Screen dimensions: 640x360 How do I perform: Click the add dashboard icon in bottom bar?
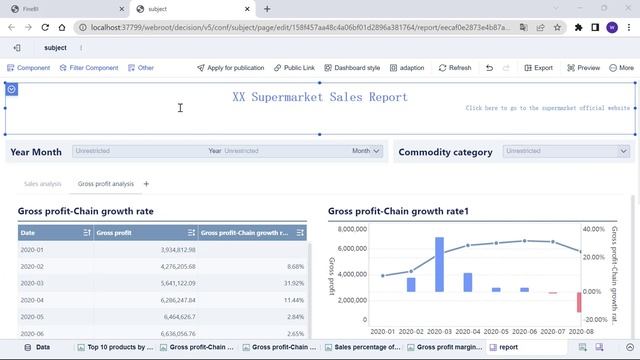[x=599, y=347]
